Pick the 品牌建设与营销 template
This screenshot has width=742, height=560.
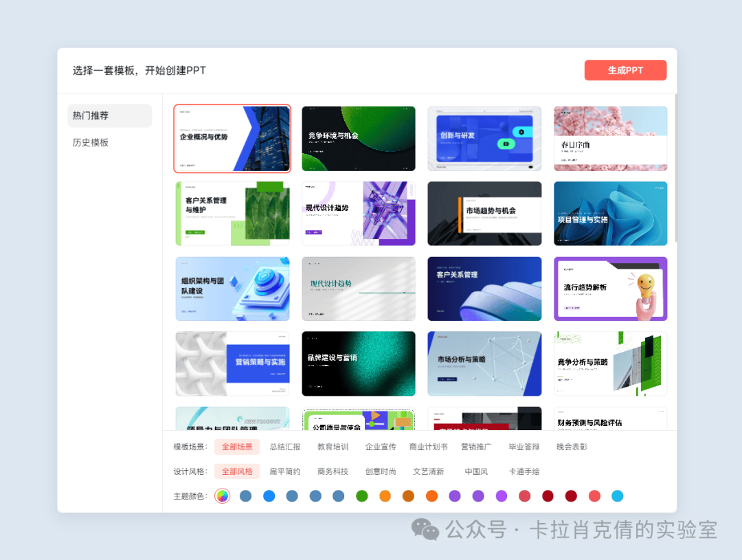click(358, 363)
